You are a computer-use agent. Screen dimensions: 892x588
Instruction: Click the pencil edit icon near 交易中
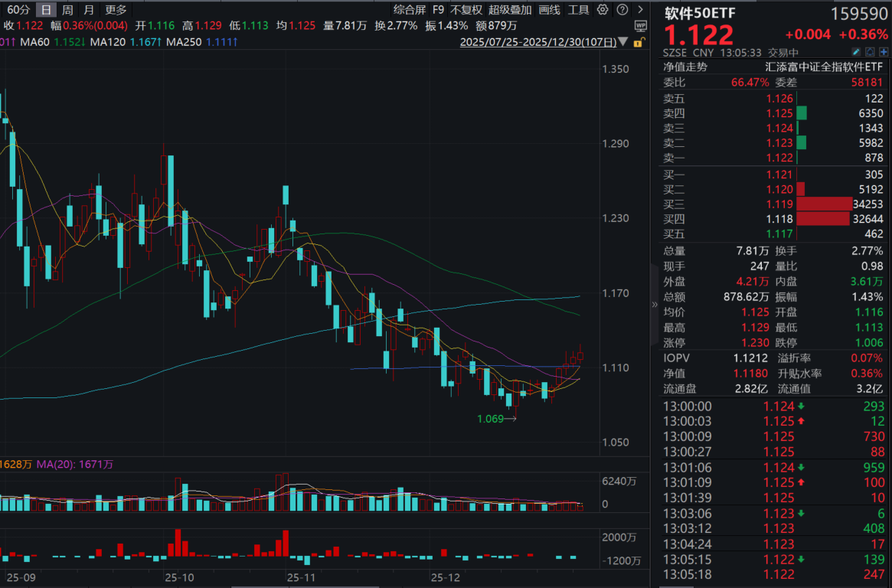(856, 51)
